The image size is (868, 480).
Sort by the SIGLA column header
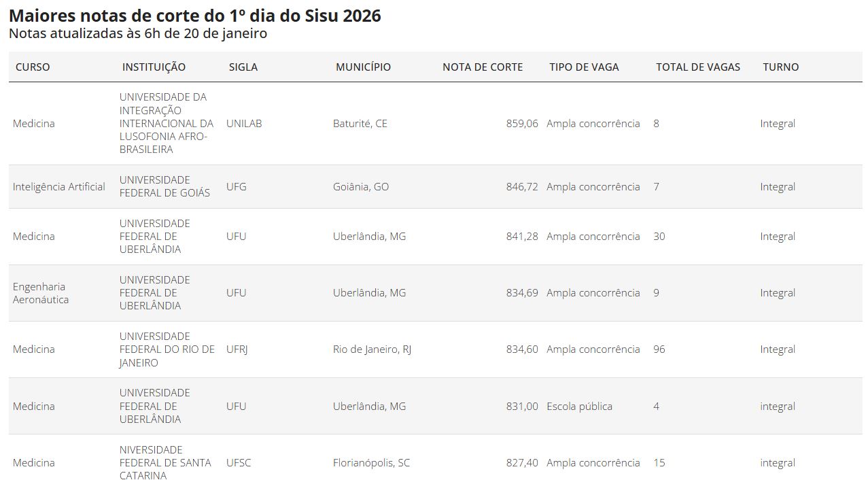[243, 67]
